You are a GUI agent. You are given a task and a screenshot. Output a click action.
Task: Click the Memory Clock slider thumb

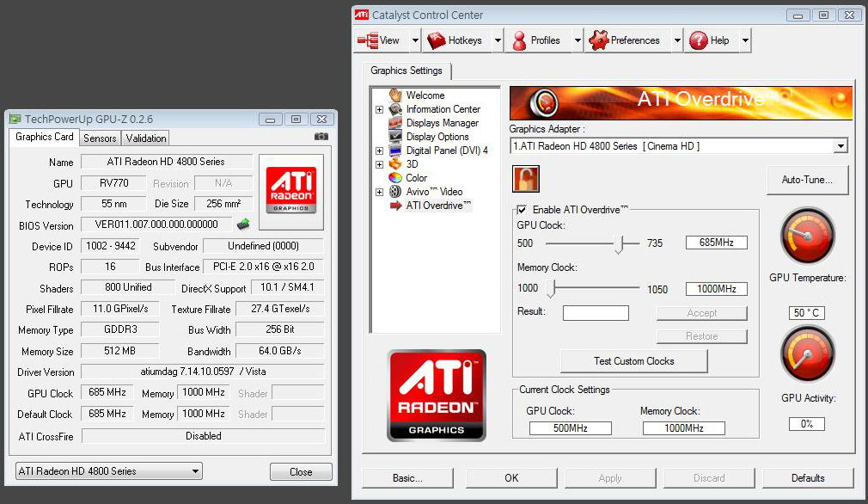(x=552, y=288)
